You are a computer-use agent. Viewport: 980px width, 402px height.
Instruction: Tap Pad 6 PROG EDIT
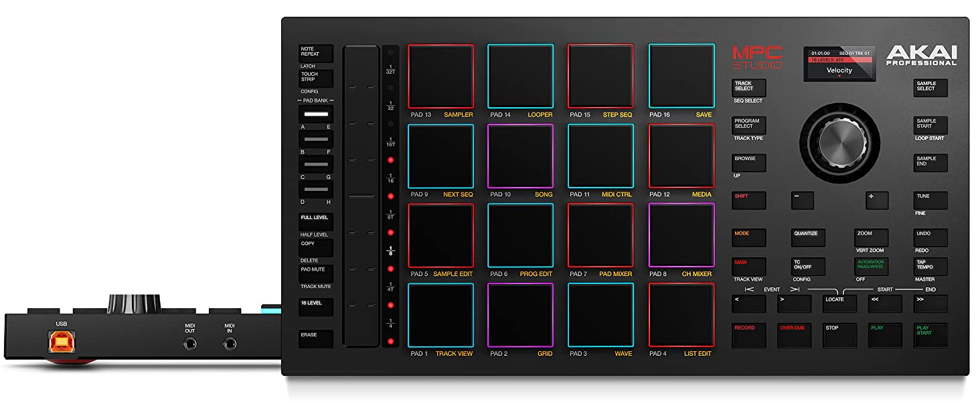tap(520, 236)
